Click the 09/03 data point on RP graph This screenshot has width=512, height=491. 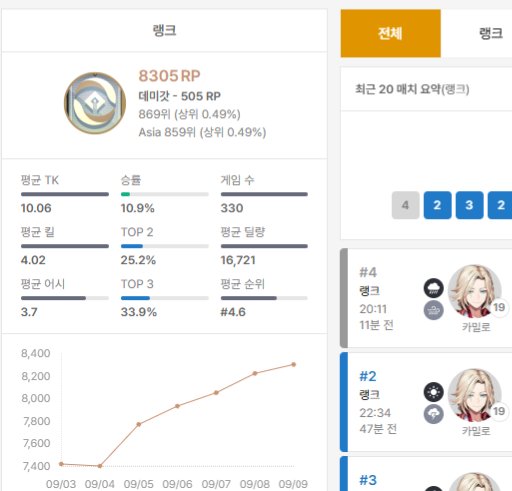click(x=61, y=464)
